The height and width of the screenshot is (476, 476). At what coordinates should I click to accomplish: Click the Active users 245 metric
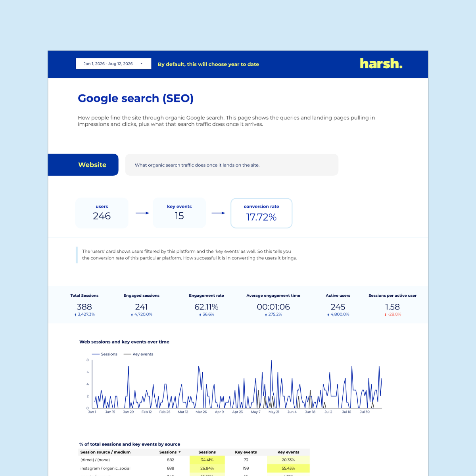click(x=338, y=305)
